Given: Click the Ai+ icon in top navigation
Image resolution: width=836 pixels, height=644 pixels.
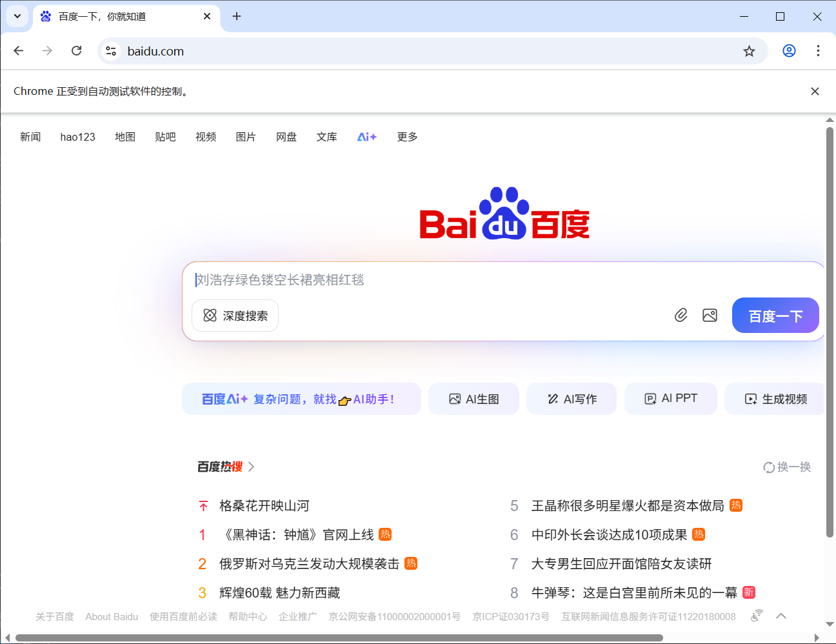Looking at the screenshot, I should click(367, 137).
